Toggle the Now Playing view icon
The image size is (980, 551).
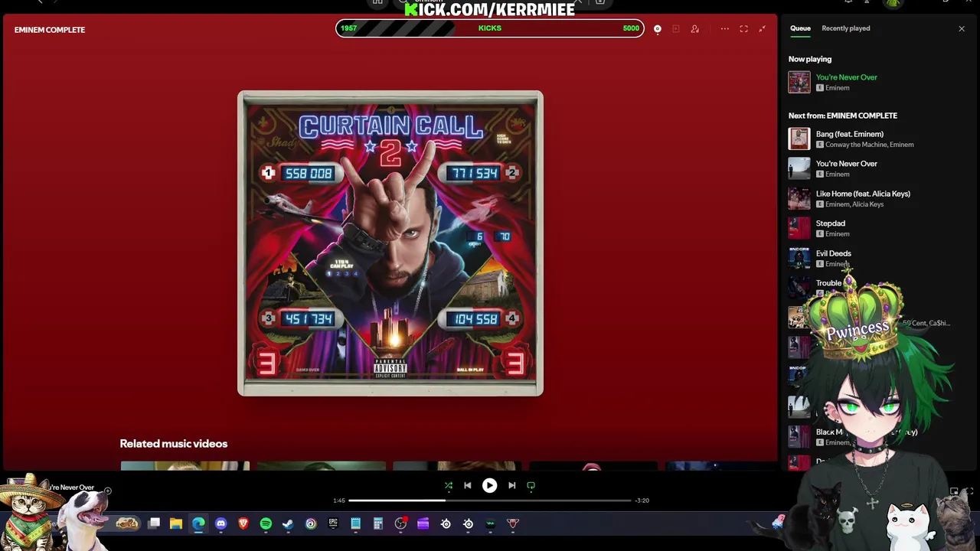[x=657, y=29]
